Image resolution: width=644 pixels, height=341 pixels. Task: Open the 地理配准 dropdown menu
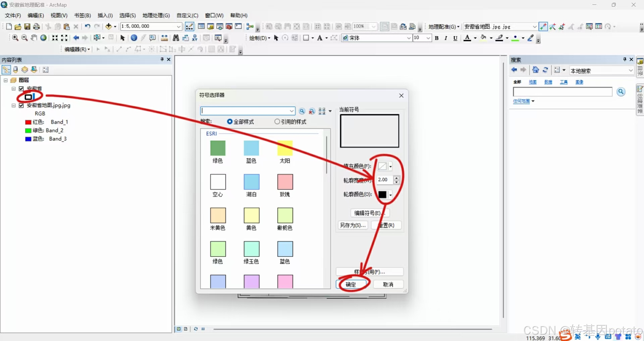click(444, 27)
